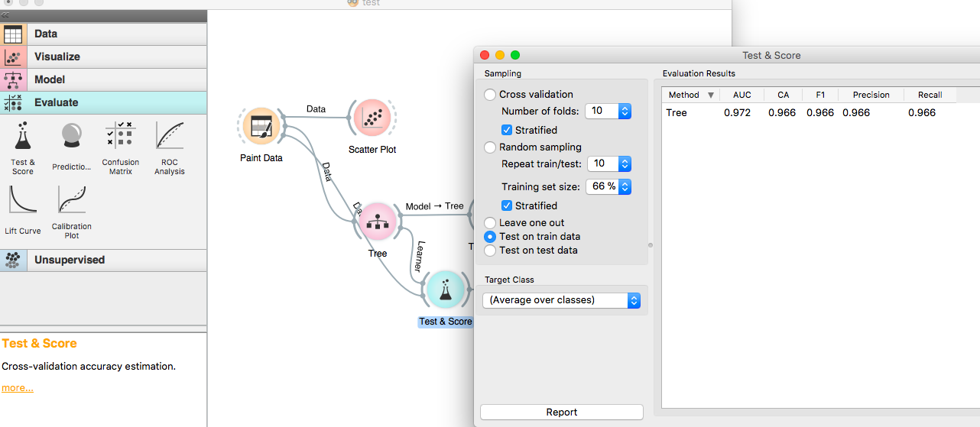Viewport: 980px width, 427px height.
Task: Select Test on train data option
Action: (x=490, y=237)
